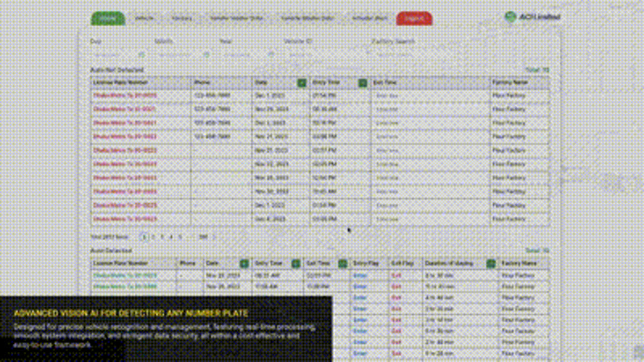Click exit time field for 06:30 AM entry
Viewport: 644px width, 362px height.
click(x=429, y=109)
